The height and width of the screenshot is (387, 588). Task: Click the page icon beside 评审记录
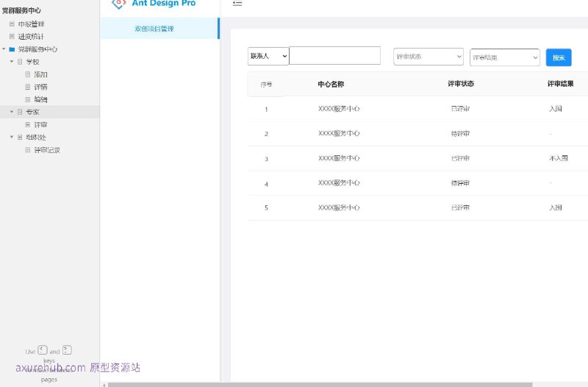[27, 150]
